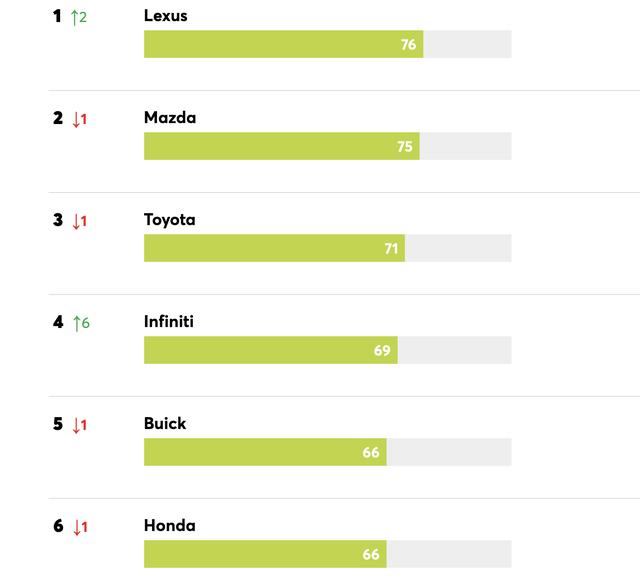The width and height of the screenshot is (640, 588).
Task: Click the Honda score bar showing 66
Action: [x=265, y=554]
